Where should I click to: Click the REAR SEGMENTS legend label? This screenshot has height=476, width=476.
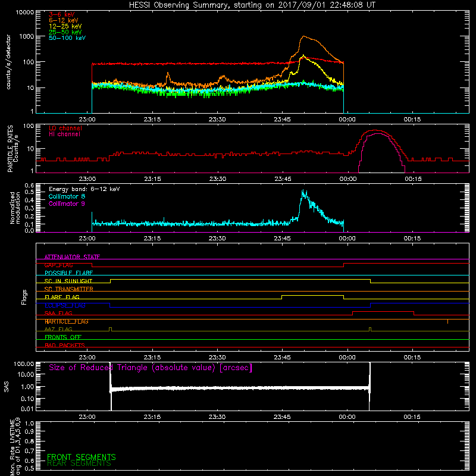click(79, 464)
